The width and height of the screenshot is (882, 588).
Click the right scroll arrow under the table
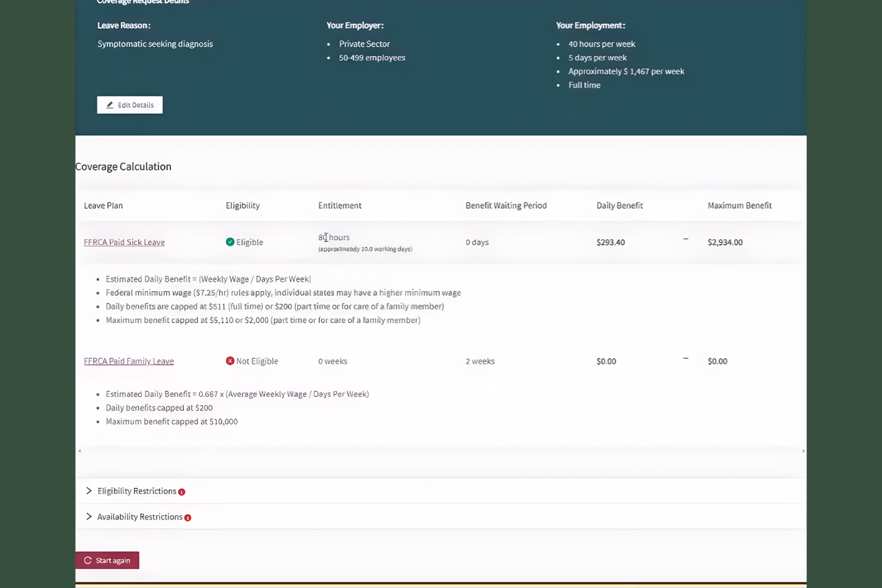pyautogui.click(x=803, y=451)
